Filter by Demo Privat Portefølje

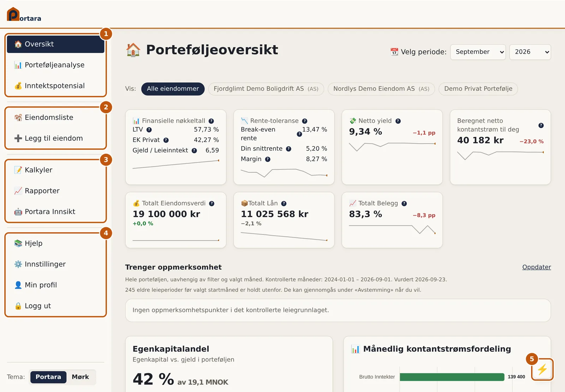point(478,89)
